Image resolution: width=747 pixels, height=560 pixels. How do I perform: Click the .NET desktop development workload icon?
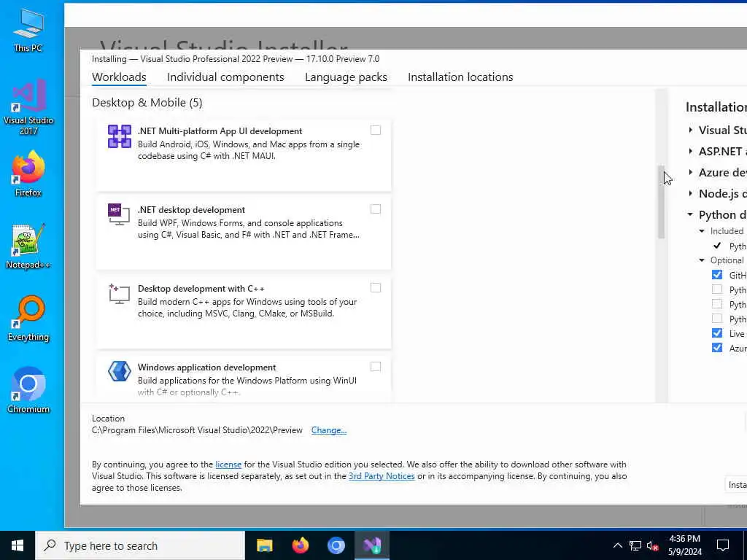[119, 214]
